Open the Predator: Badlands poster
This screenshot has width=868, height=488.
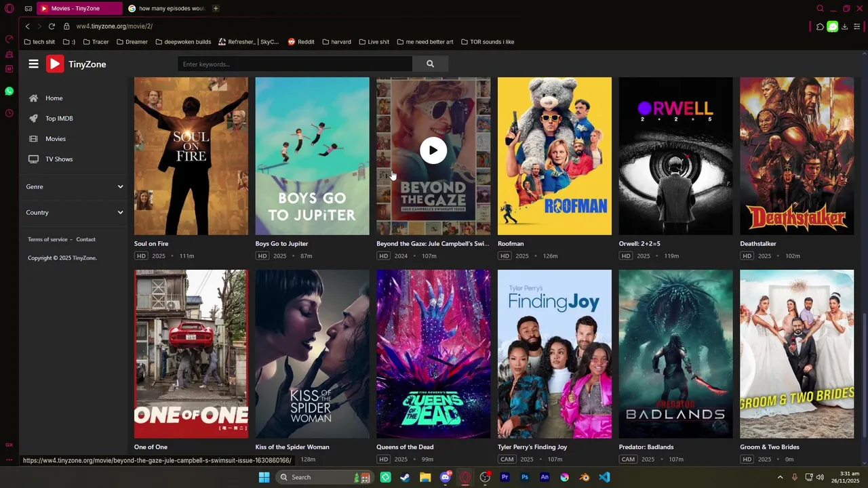(x=675, y=354)
